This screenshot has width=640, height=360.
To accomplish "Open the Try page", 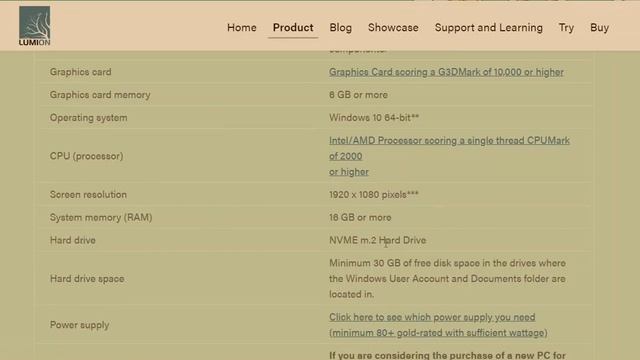I will [x=566, y=28].
